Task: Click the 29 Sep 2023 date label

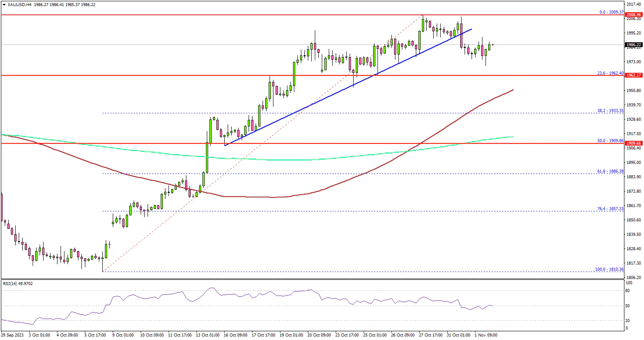Action: point(13,335)
